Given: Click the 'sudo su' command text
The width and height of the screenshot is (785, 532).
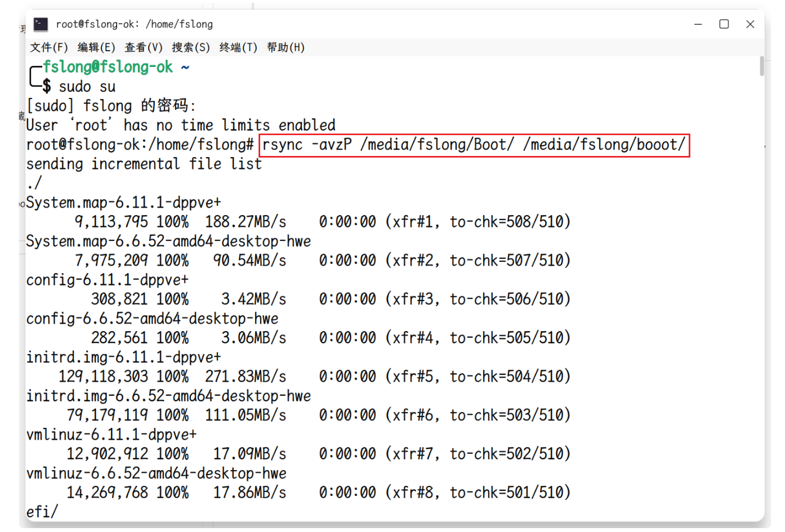Looking at the screenshot, I should 87,87.
